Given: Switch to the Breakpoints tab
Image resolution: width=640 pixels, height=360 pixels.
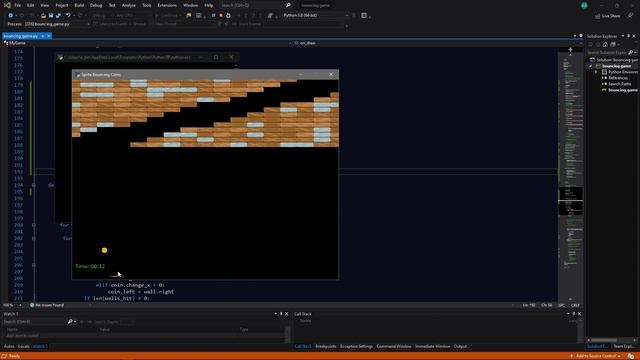Looking at the screenshot, I should click(x=326, y=347).
